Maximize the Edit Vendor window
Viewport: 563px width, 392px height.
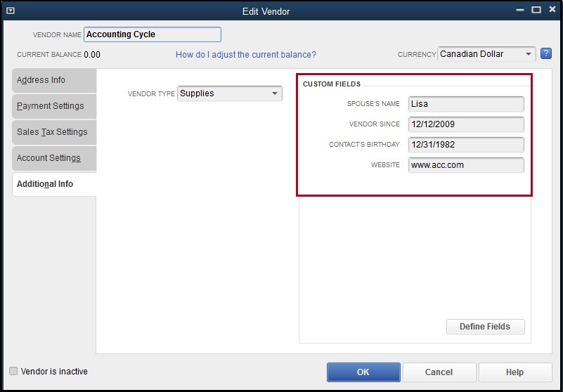[x=536, y=10]
